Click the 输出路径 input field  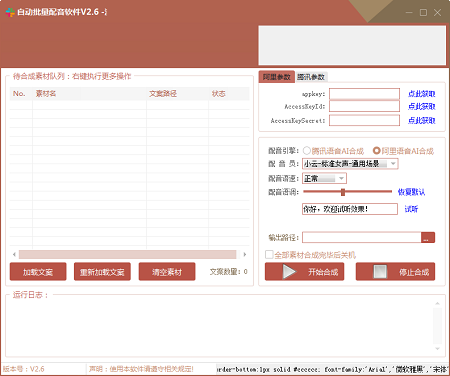tap(362, 237)
